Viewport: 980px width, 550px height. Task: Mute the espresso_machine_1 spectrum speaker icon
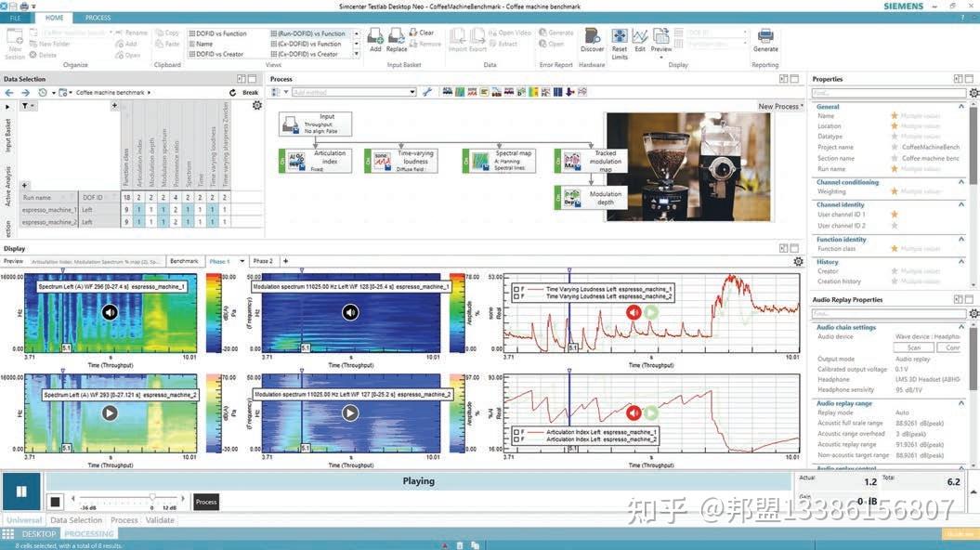tap(110, 312)
